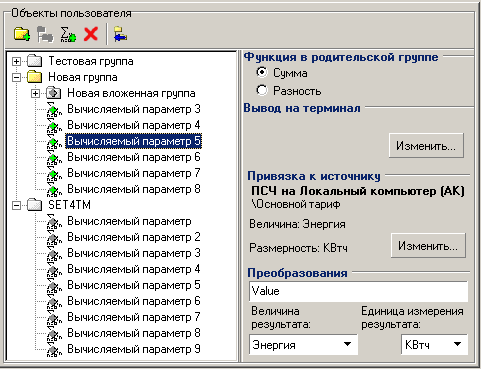Click the add new group folder icon
The image size is (481, 369).
pyautogui.click(x=22, y=34)
